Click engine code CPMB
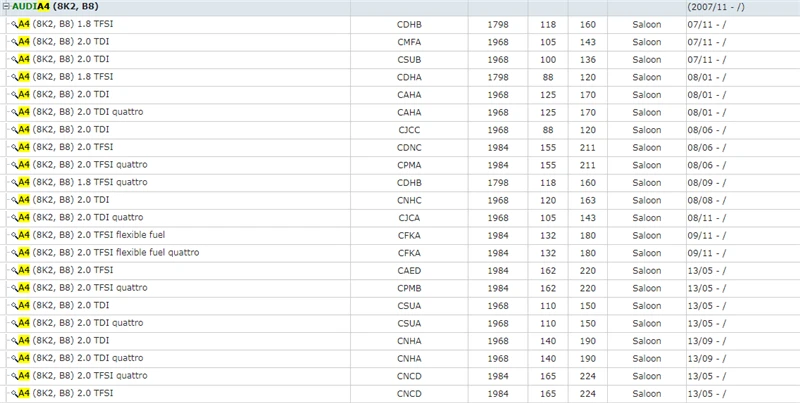Screen dimensions: 800x403 (409, 288)
